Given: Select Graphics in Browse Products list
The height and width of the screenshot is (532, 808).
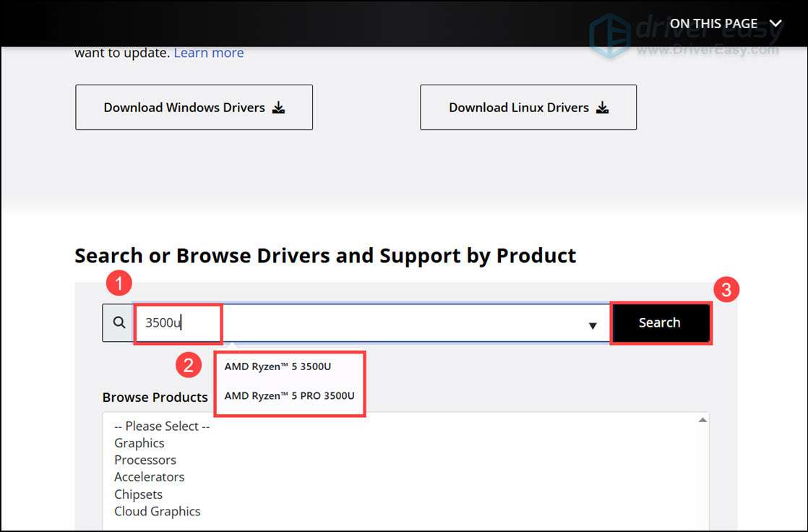Looking at the screenshot, I should (x=139, y=443).
